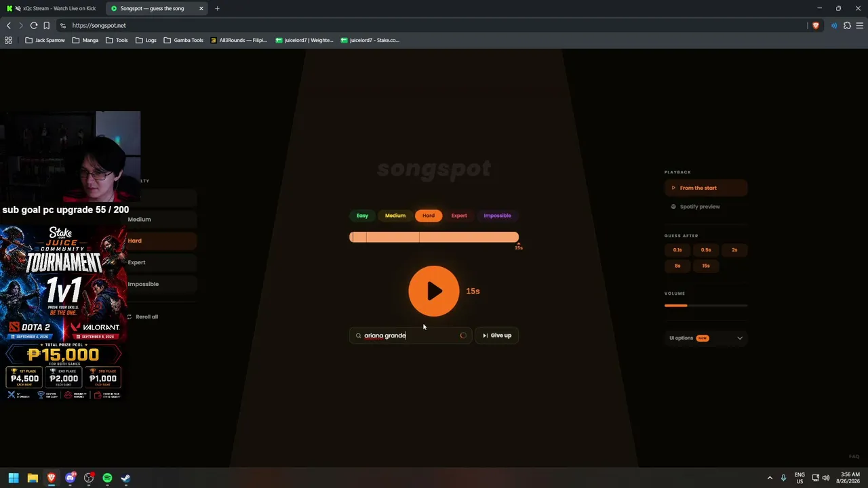Open the browser main menu

point(860,25)
